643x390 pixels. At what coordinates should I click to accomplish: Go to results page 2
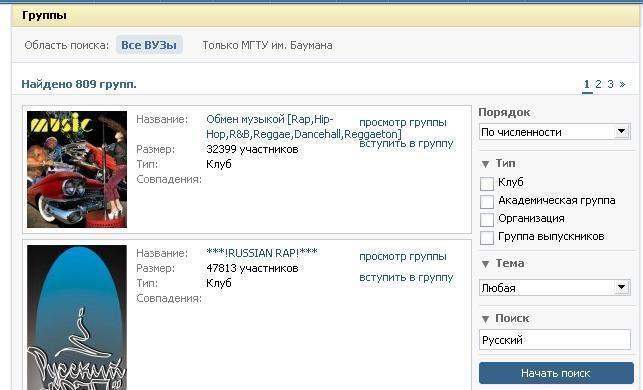point(598,84)
